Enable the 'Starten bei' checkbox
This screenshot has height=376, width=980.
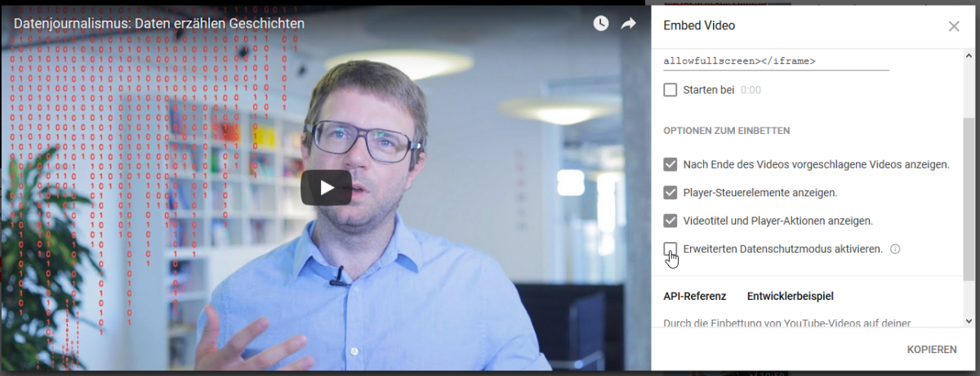(670, 90)
